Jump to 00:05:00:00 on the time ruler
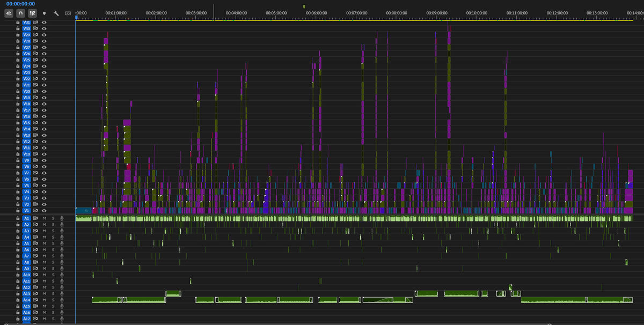This screenshot has height=325, width=644. click(x=276, y=12)
